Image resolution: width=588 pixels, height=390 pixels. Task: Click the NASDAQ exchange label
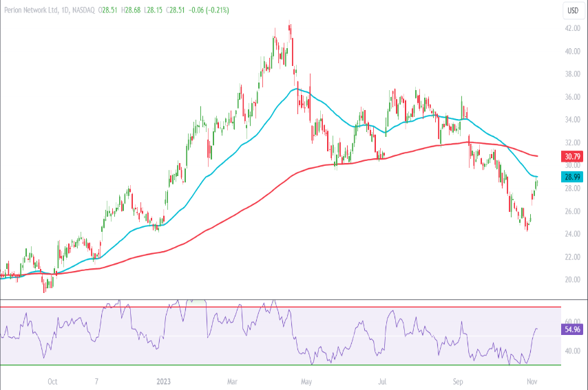point(83,10)
